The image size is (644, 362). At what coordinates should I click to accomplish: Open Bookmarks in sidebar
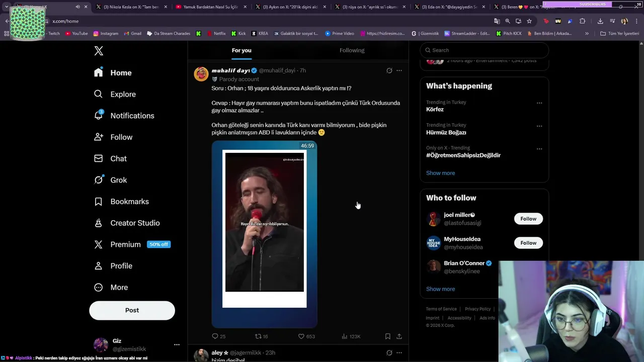click(121, 202)
